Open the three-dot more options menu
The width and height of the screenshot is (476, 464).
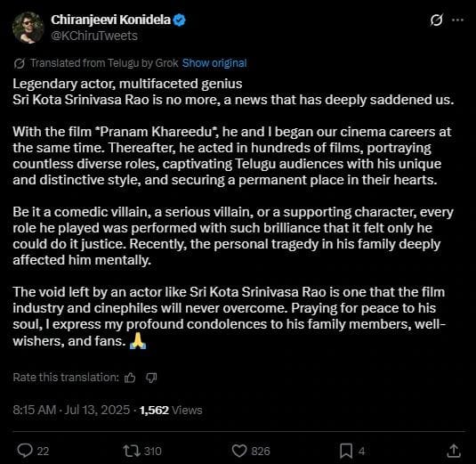click(x=457, y=20)
